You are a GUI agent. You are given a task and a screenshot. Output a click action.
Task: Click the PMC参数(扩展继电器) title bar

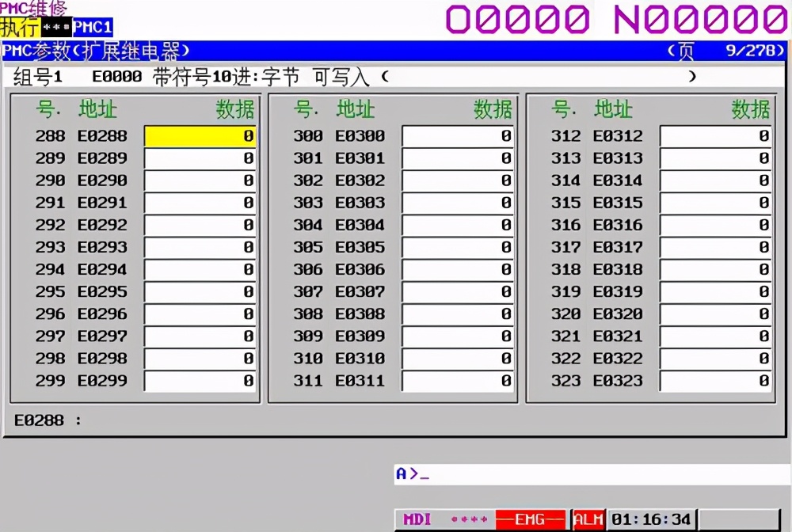point(394,51)
